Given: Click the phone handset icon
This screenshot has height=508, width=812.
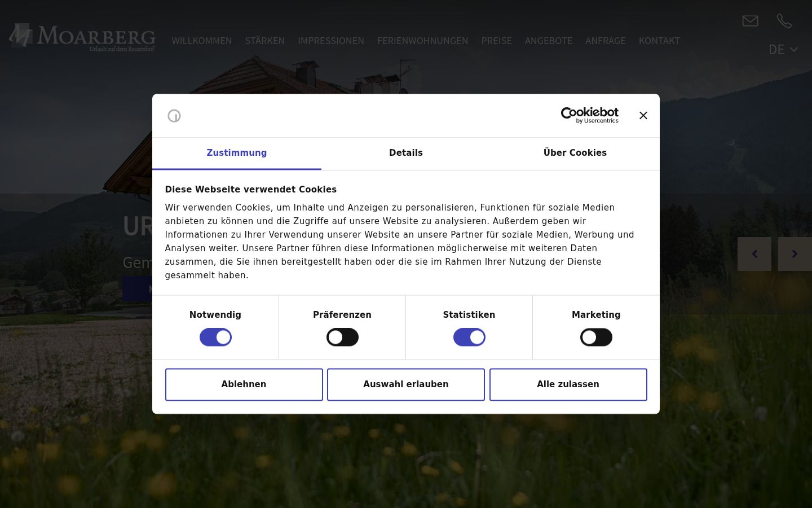Looking at the screenshot, I should (784, 21).
